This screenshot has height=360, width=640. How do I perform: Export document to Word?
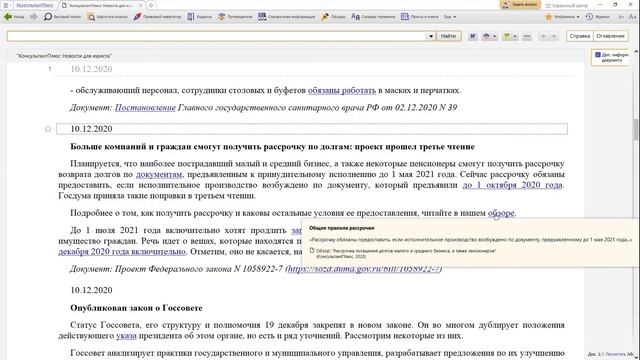pos(473,36)
